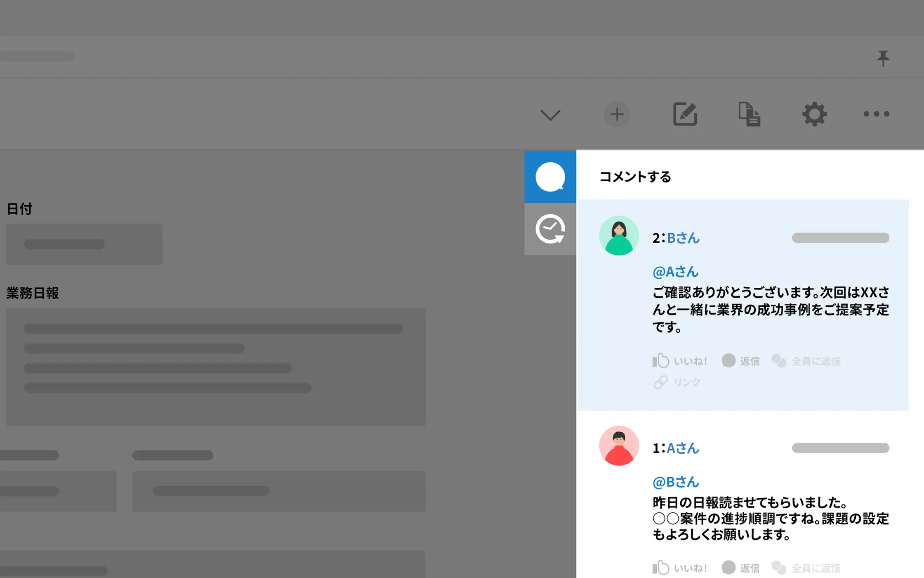
Task: Click 返信 reply on Bさん's comment
Action: point(741,361)
